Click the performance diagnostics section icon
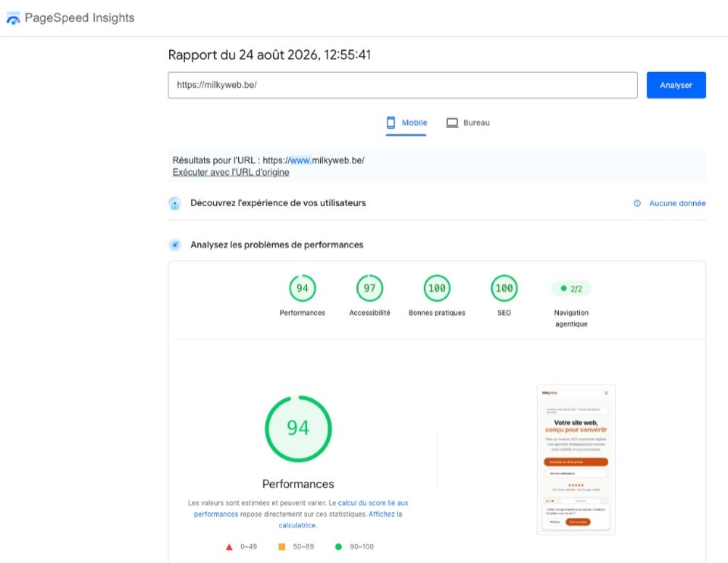Viewport: 728px width, 563px height. [x=174, y=245]
